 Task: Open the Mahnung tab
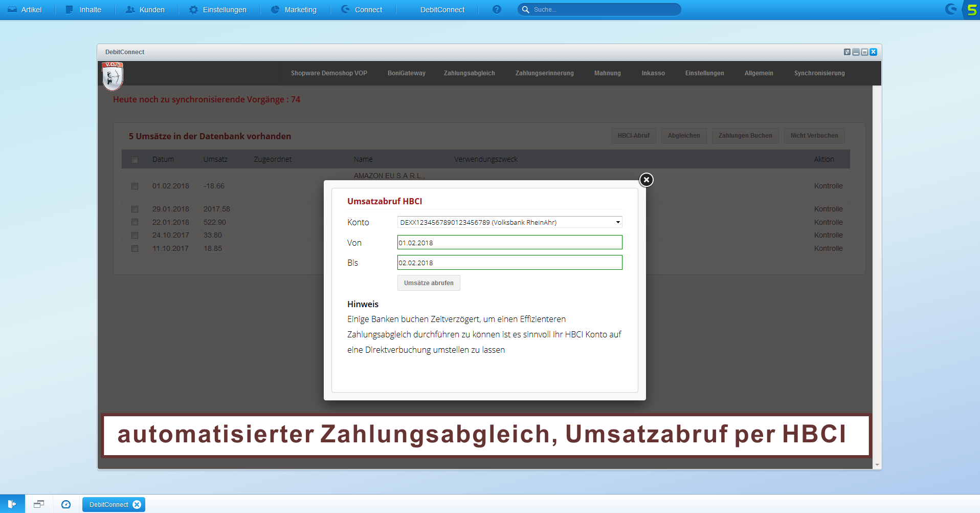pos(608,73)
